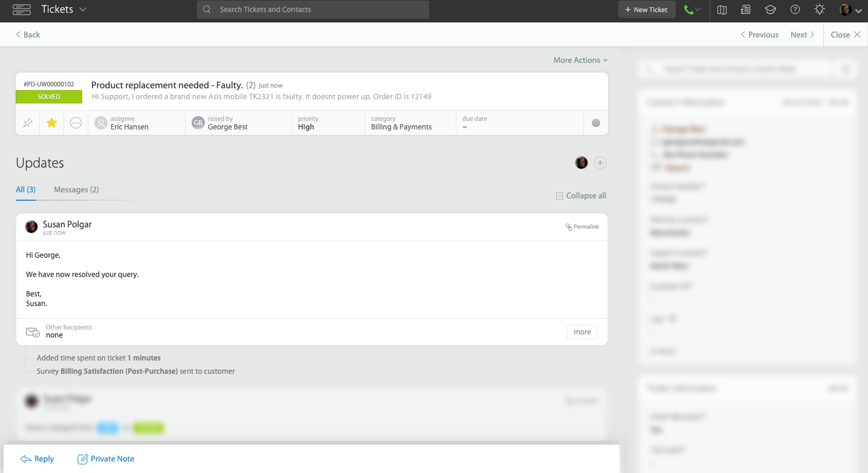Pin the ticket using the pin icon
Image resolution: width=868 pixels, height=473 pixels.
click(x=27, y=122)
